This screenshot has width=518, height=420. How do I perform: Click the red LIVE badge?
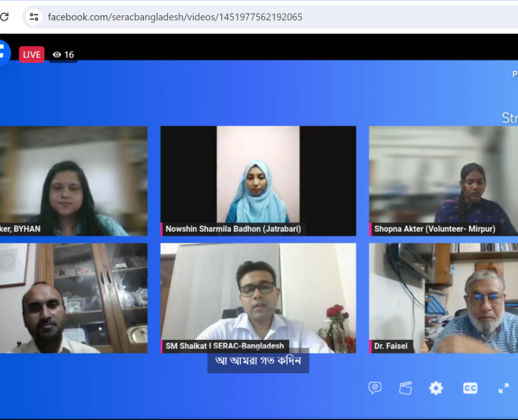point(32,54)
